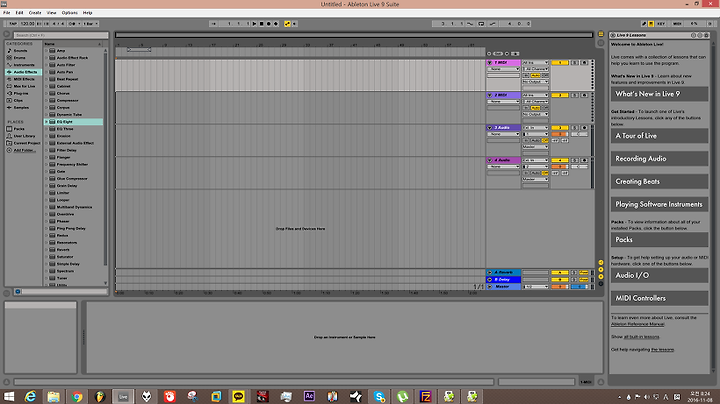720x404 pixels.
Task: Open Creating Beats lesson
Action: (659, 181)
